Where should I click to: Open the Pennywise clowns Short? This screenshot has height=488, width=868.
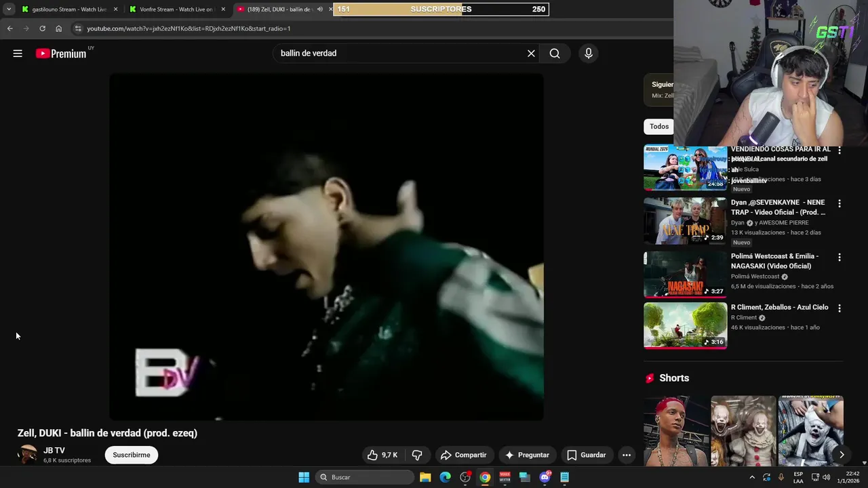pyautogui.click(x=743, y=431)
